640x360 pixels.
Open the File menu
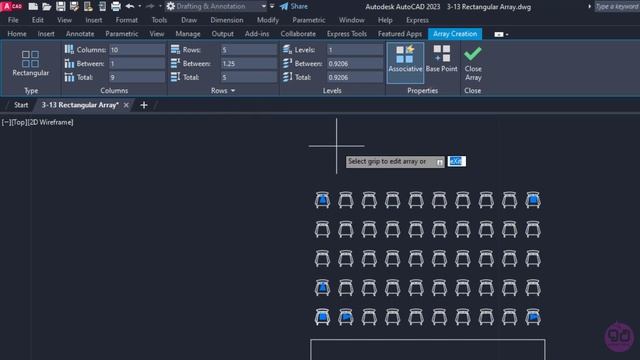(13, 20)
